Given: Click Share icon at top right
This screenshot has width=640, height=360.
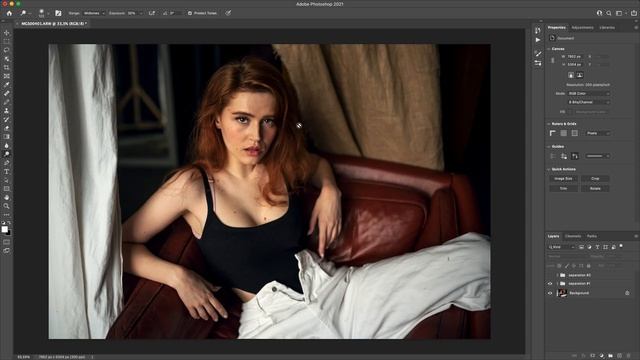Looking at the screenshot, I should (x=633, y=13).
